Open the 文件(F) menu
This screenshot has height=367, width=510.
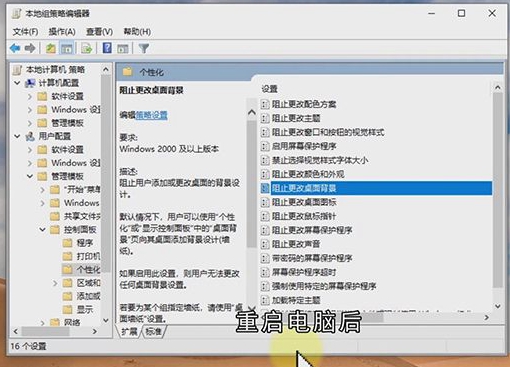pyautogui.click(x=25, y=32)
